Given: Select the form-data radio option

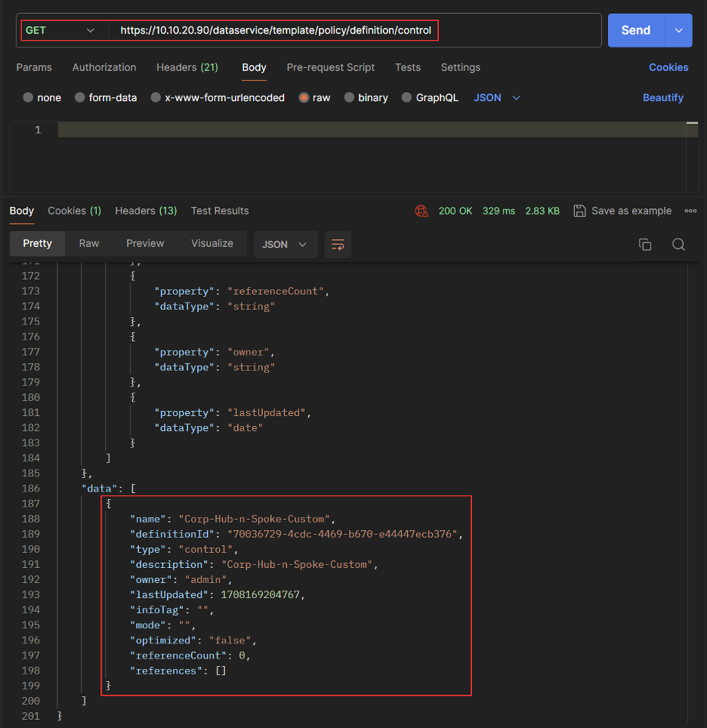Looking at the screenshot, I should pyautogui.click(x=79, y=97).
